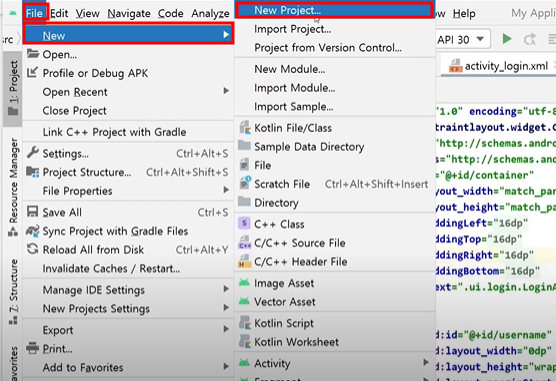Choose Invalidate Caches / Restart

point(111,269)
